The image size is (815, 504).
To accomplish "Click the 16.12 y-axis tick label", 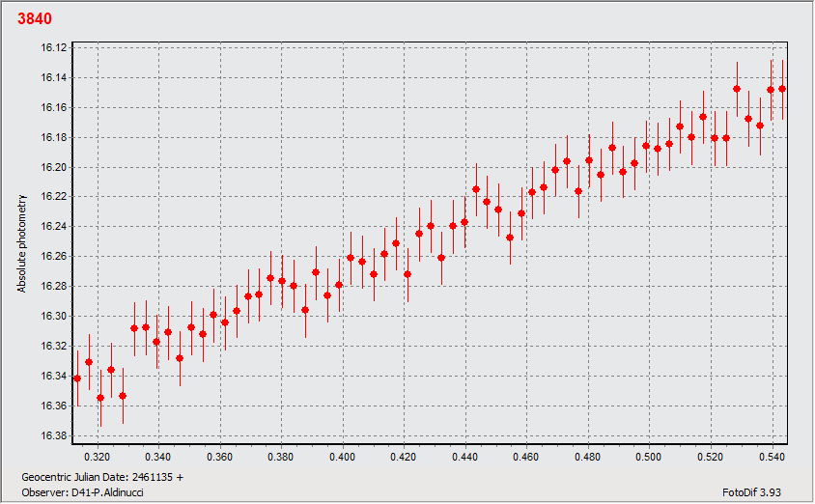I will click(x=52, y=48).
